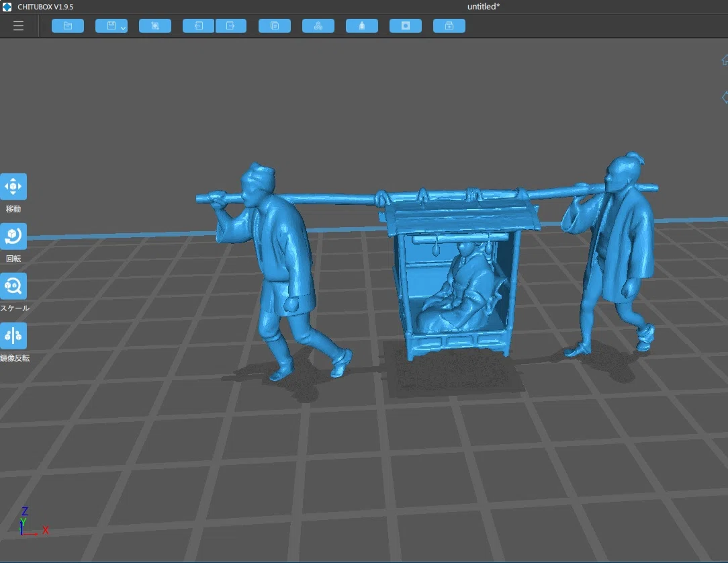Click the XYZ axis indicator
Screen dimensions: 728x563
[34, 521]
